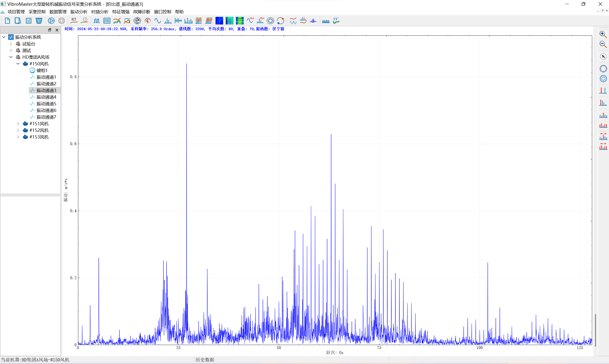Image resolution: width=609 pixels, height=364 pixels.
Task: Open the blue waterfall spectrogram icon
Action: pyautogui.click(x=219, y=21)
